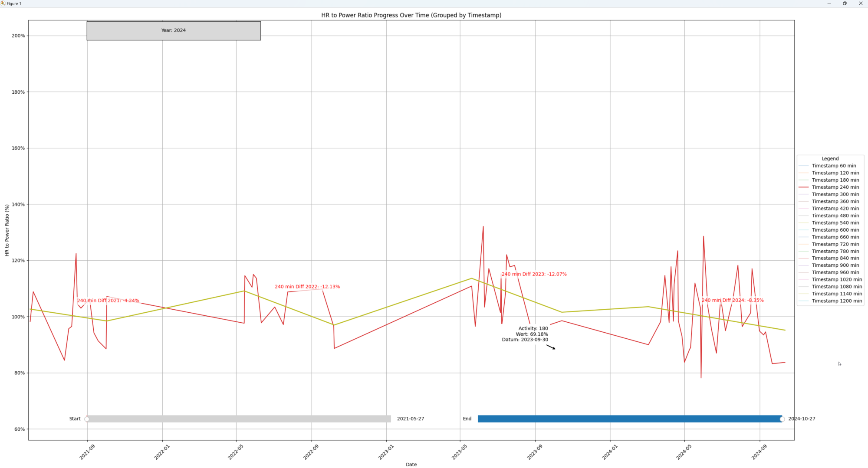868x468 pixels.
Task: Click the Start slider label
Action: [x=75, y=419]
